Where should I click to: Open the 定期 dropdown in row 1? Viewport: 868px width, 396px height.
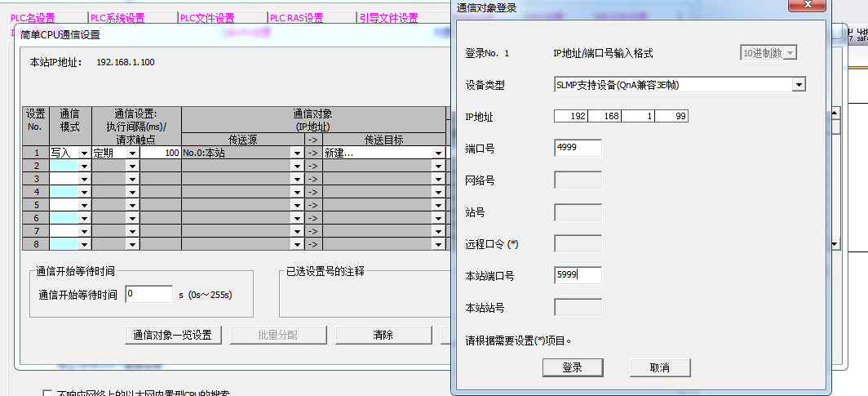tap(132, 153)
